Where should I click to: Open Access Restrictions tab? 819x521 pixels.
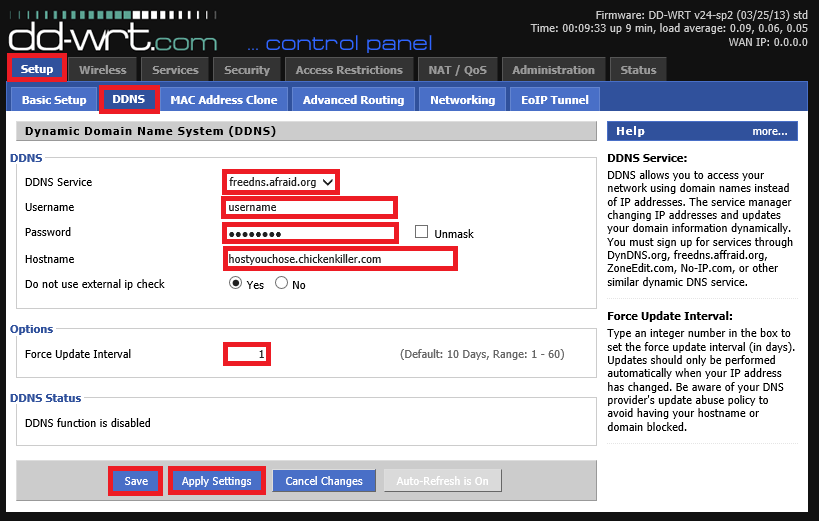coord(349,70)
